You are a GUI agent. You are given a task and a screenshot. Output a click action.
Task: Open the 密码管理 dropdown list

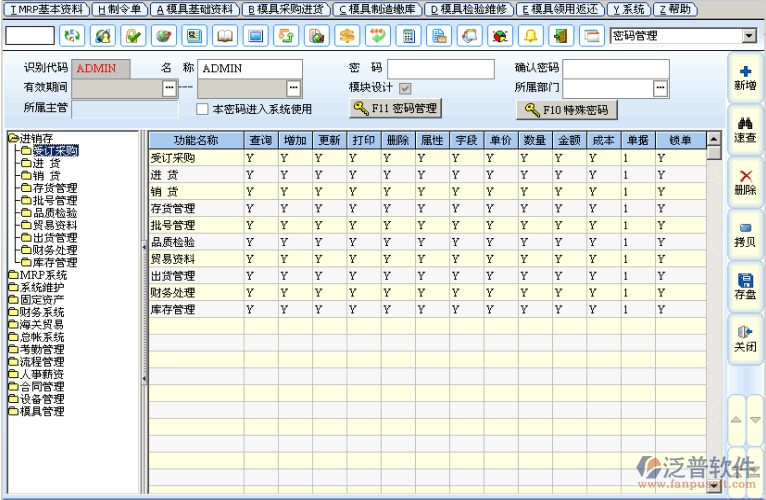coord(749,36)
